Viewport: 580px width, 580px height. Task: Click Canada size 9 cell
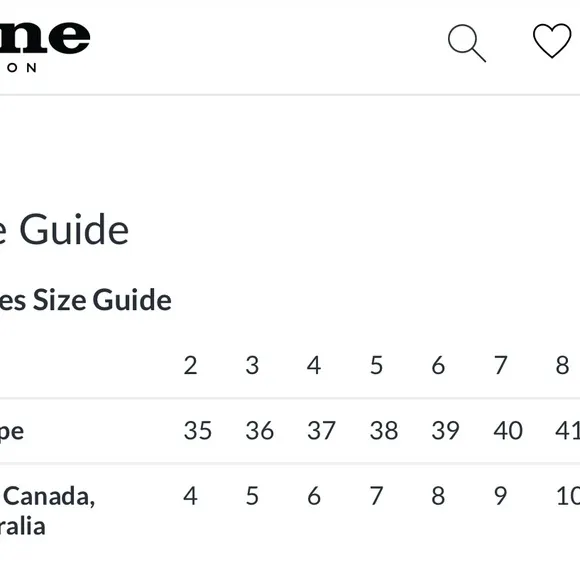(500, 496)
